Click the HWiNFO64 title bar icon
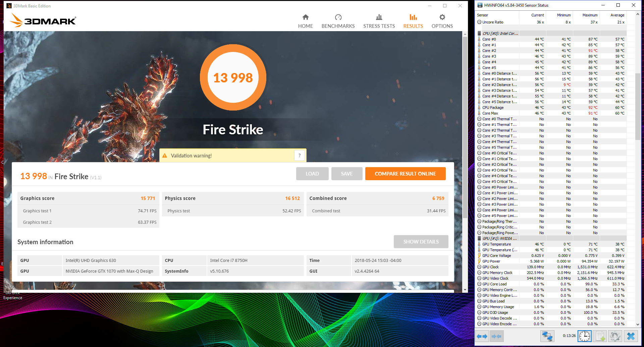 pyautogui.click(x=480, y=5)
